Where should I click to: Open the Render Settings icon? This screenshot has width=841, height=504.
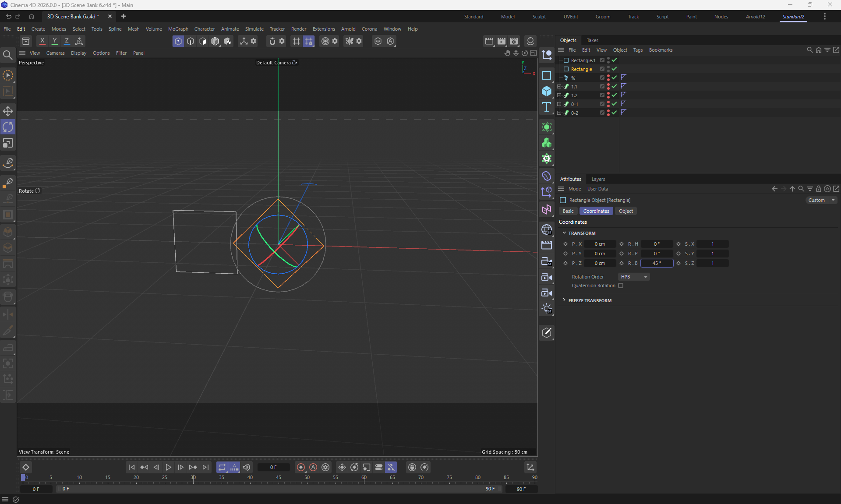click(x=513, y=41)
